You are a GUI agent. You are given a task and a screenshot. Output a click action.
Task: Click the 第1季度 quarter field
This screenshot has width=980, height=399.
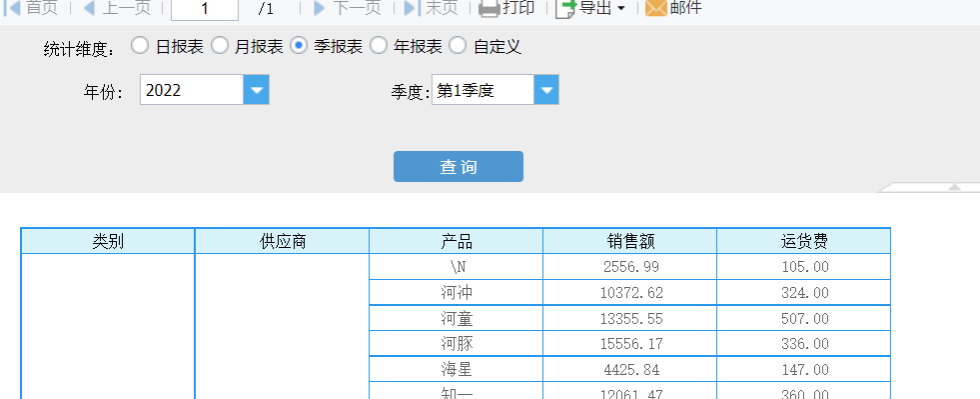[x=484, y=90]
